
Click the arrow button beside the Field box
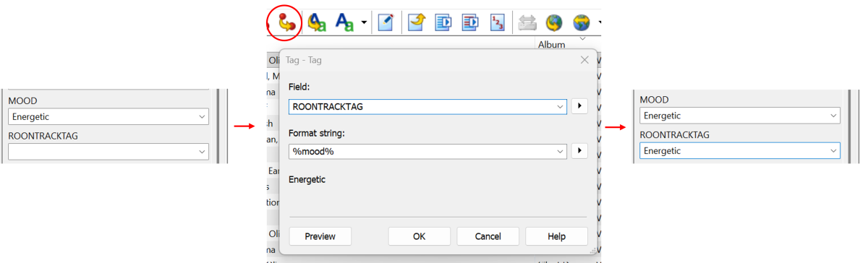tap(579, 106)
